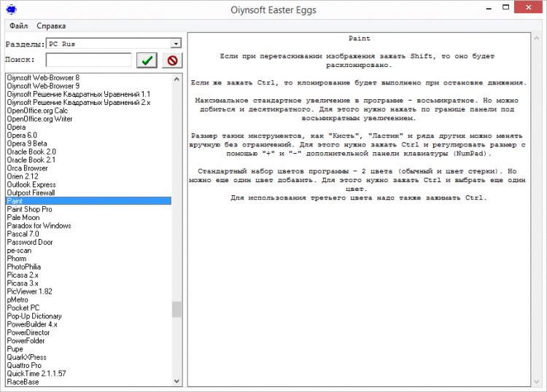Select Paint Shop Pro entry
This screenshot has height=392, width=547.
[89, 209]
